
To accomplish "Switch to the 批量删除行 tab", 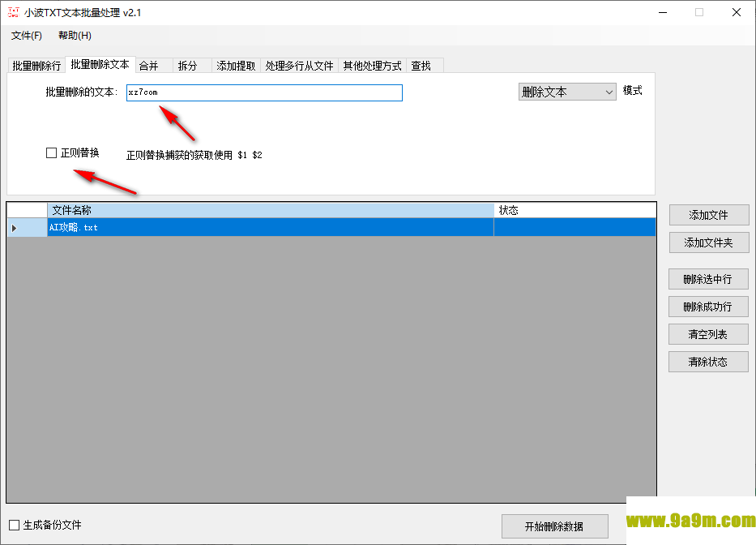I will coord(36,66).
